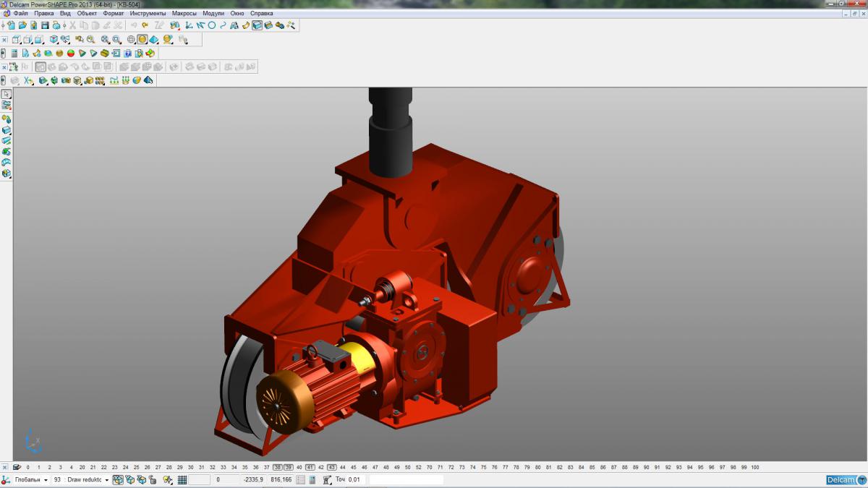
Task: Select the Line drawing tool
Action: [200, 25]
